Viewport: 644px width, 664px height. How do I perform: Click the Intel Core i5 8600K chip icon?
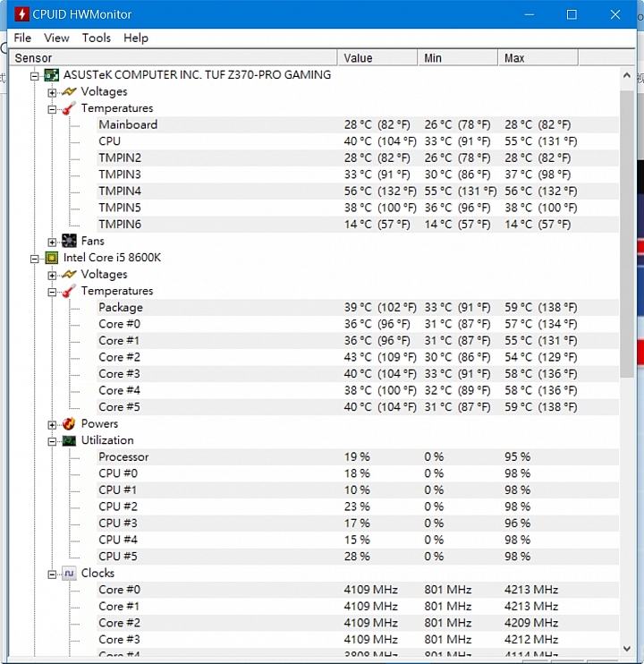[x=52, y=258]
